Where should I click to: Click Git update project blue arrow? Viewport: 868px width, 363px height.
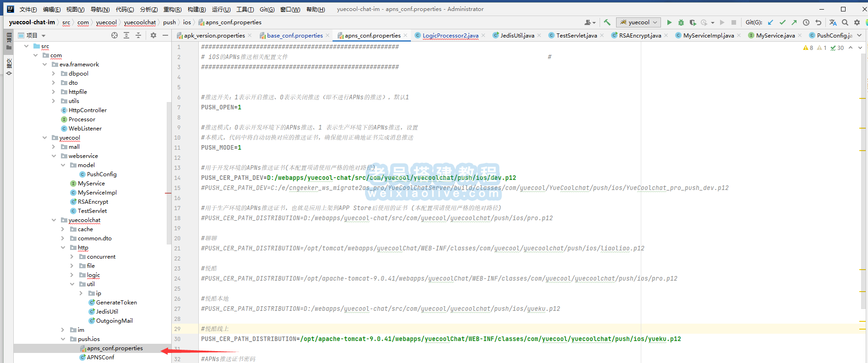[x=770, y=22]
